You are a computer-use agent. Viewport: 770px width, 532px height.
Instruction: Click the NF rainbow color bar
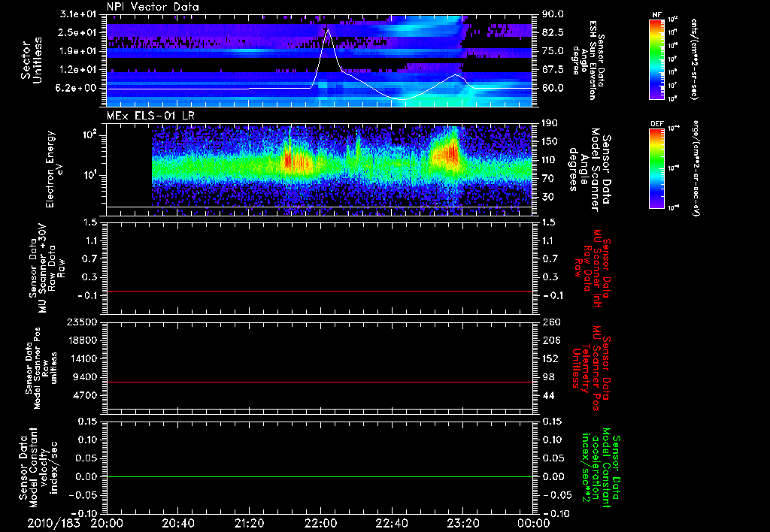click(656, 59)
